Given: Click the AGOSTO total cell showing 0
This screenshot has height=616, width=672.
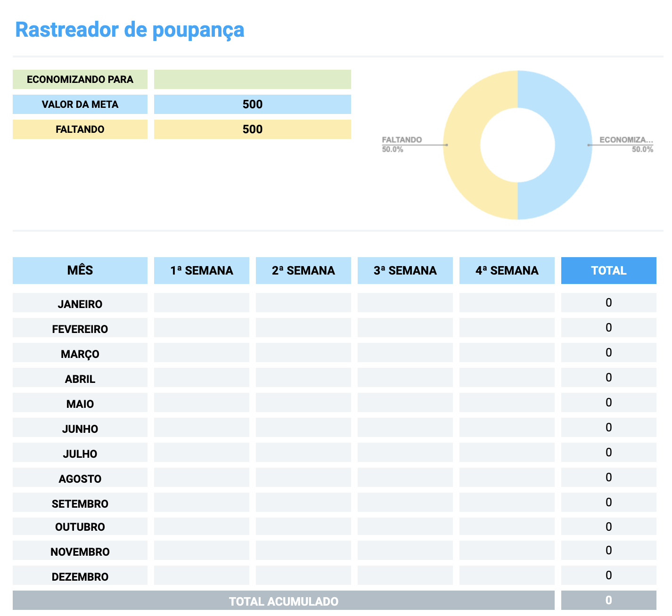Looking at the screenshot, I should [609, 478].
